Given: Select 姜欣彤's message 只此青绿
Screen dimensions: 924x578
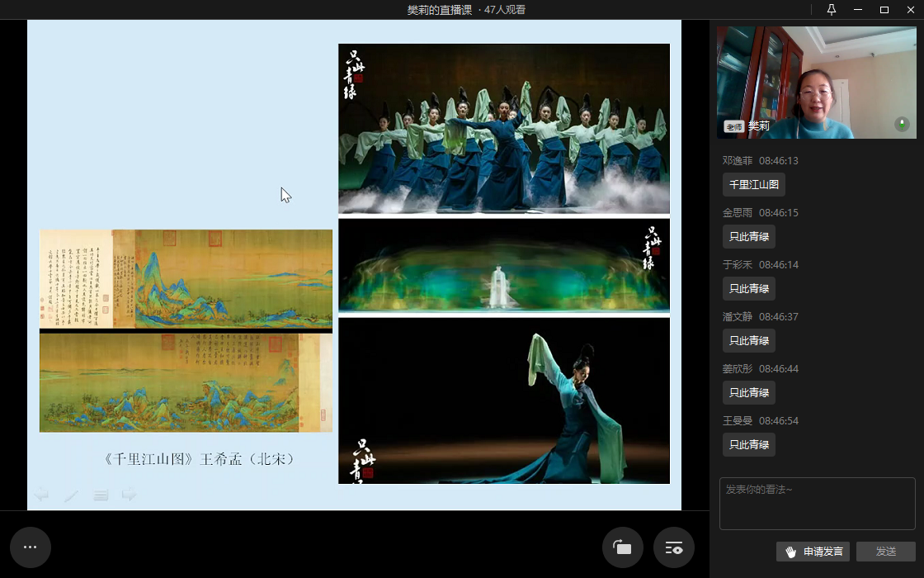Looking at the screenshot, I should [749, 392].
